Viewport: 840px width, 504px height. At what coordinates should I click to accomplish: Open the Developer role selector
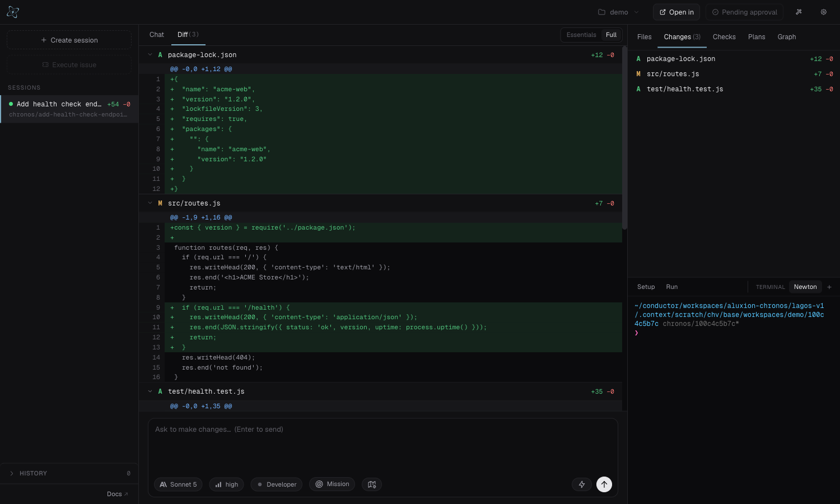(x=277, y=484)
